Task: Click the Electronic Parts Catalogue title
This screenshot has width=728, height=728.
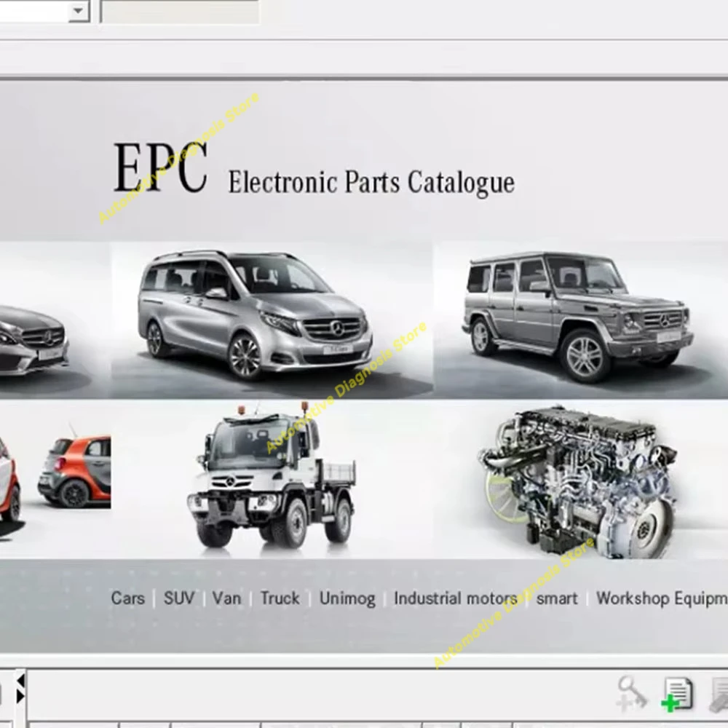Action: point(371,183)
